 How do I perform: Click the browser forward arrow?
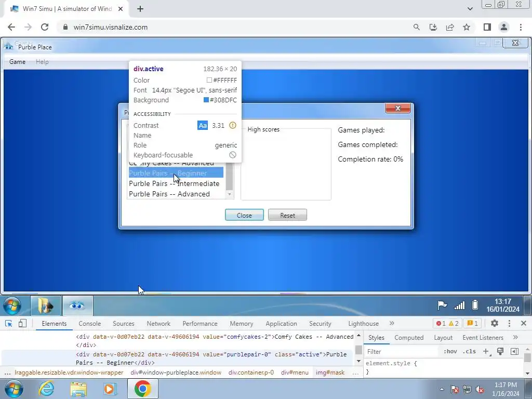[28, 27]
